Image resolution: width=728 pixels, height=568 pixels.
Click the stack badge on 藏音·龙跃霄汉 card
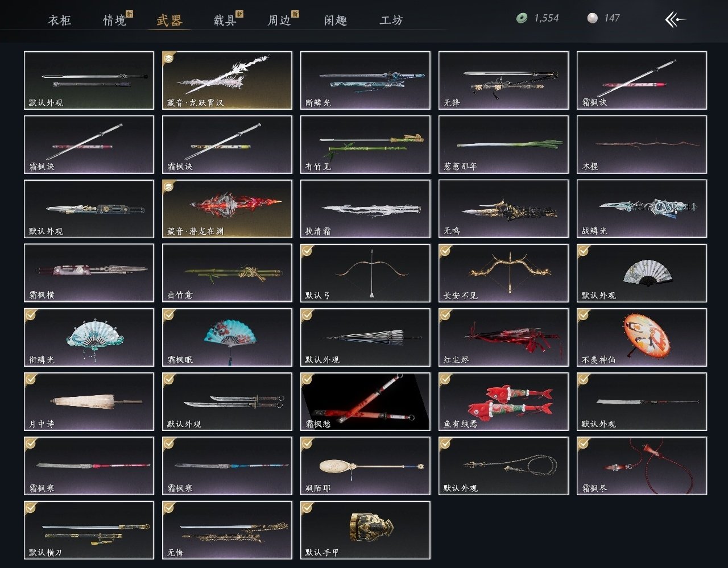pos(169,57)
